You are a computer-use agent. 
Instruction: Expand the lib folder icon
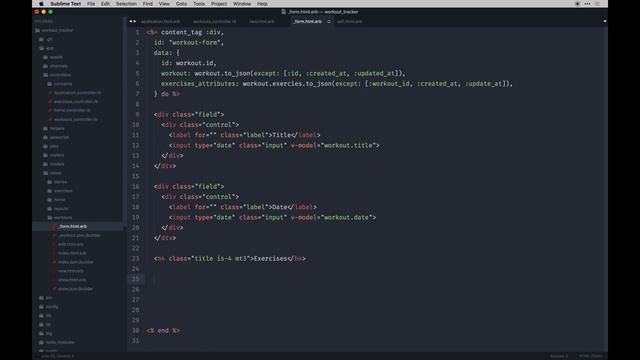tap(41, 324)
